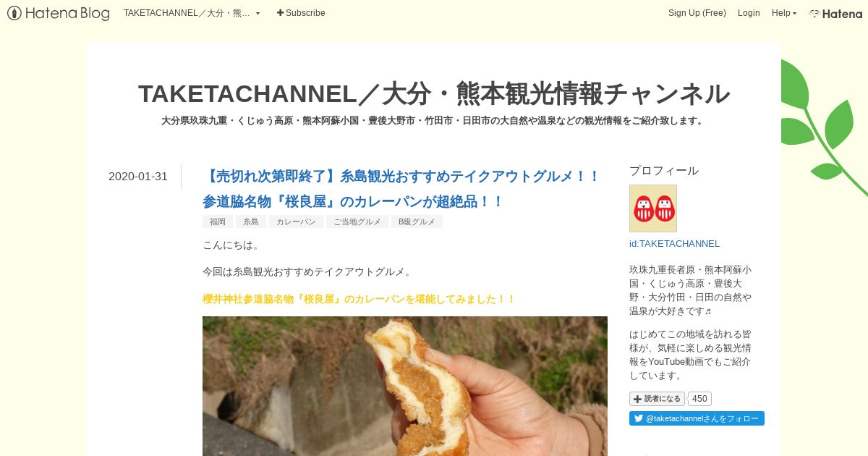This screenshot has height=456, width=868.
Task: Click the 2020-01-31 post date
Action: tap(138, 176)
